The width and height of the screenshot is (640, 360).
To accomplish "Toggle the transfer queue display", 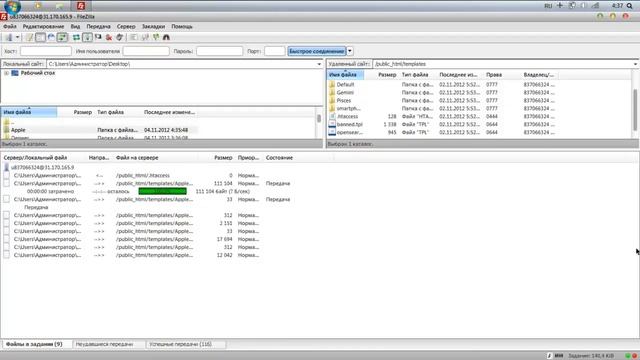I will [x=62, y=37].
